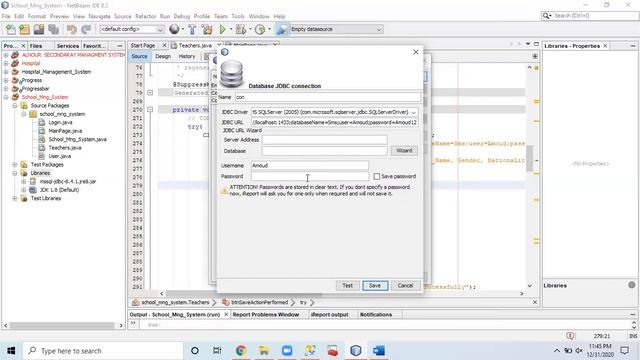Click the Cancel button in the dialog
This screenshot has width=640, height=360.
point(405,286)
